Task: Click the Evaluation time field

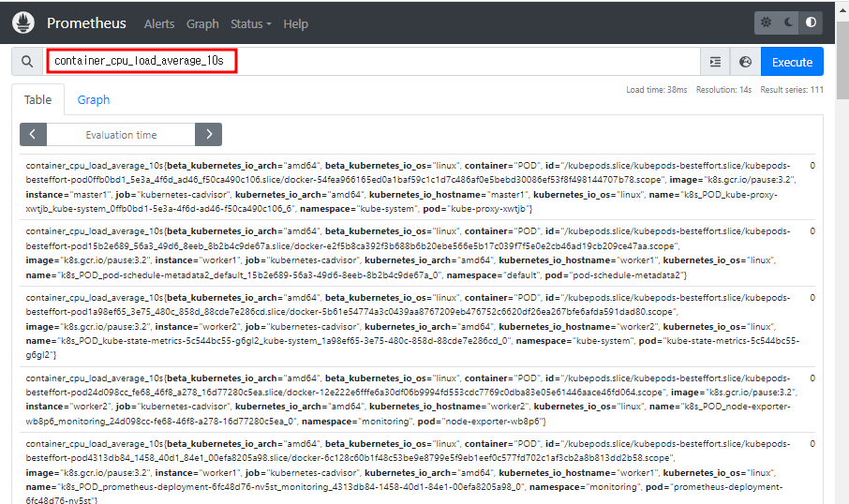Action: [121, 134]
